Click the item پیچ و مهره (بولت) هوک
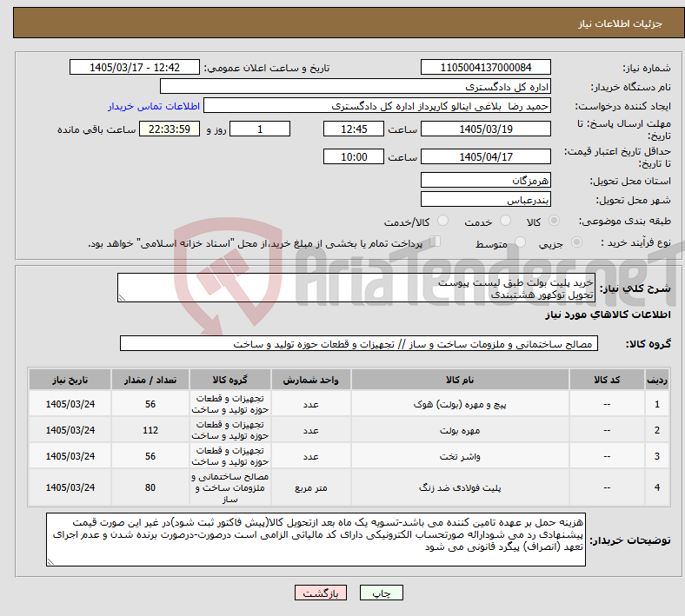 point(460,404)
